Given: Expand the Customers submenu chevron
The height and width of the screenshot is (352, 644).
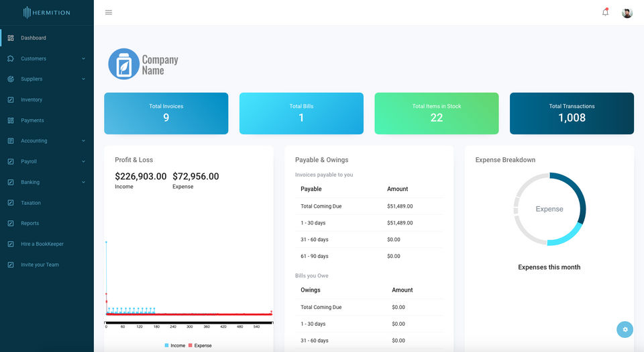Looking at the screenshot, I should point(83,58).
